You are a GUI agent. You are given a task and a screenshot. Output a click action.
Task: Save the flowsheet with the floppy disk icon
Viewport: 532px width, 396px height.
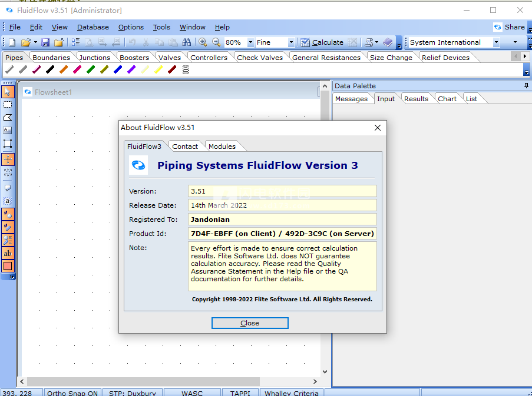coord(45,42)
